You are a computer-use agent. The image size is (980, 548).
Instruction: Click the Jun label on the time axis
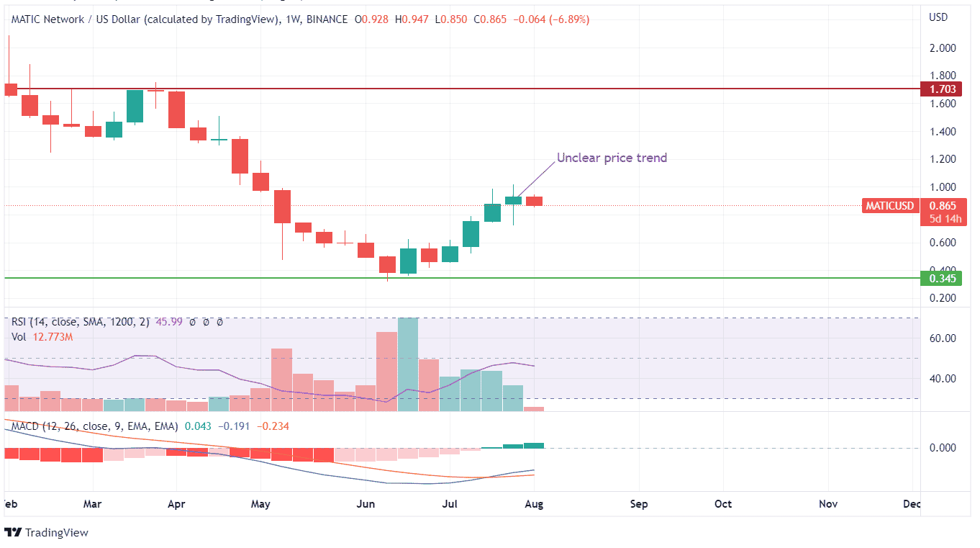click(366, 504)
